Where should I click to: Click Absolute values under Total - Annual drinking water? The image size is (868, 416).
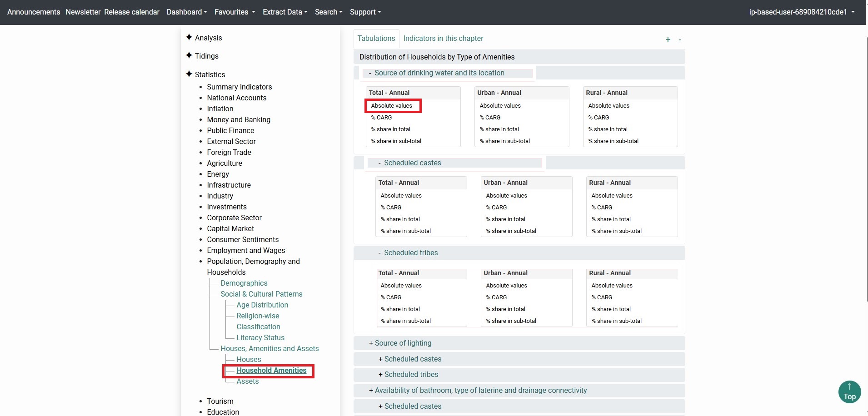392,106
